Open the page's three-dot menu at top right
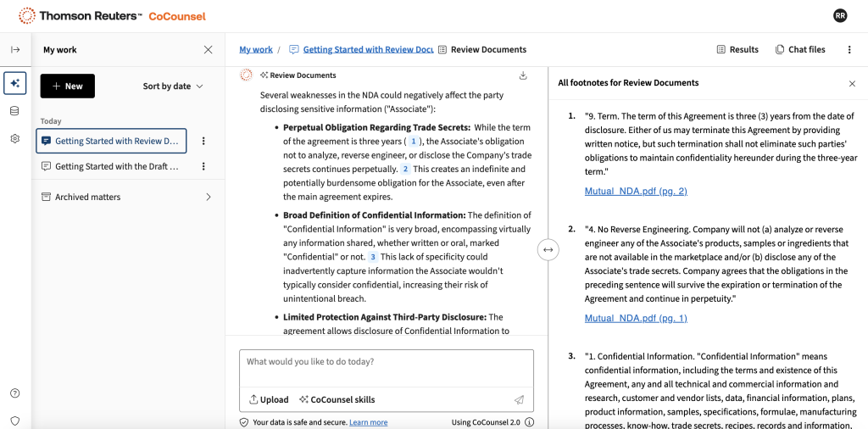This screenshot has width=868, height=429. [x=849, y=50]
